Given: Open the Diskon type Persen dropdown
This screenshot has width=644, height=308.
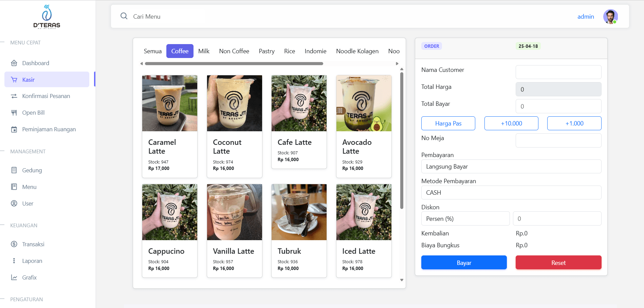Looking at the screenshot, I should (465, 219).
